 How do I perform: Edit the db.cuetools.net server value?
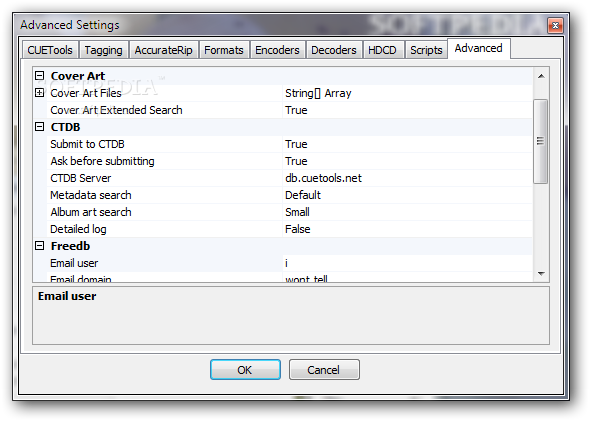pos(408,178)
